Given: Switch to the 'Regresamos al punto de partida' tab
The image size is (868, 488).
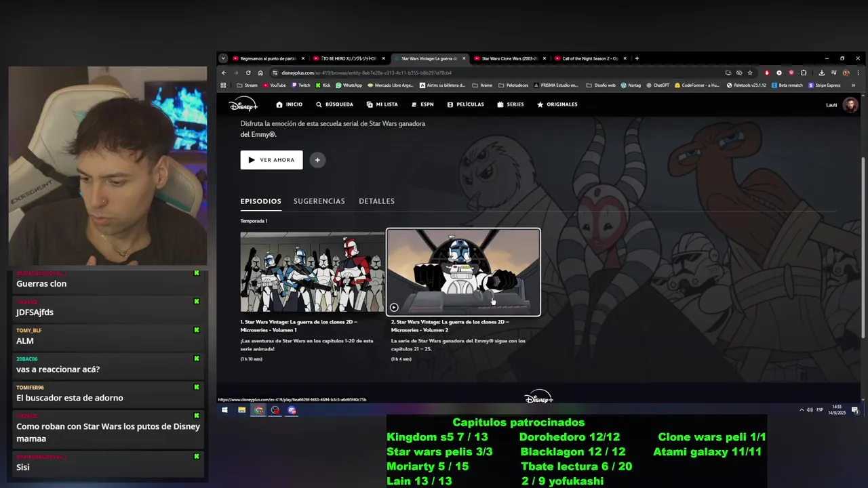Looking at the screenshot, I should pyautogui.click(x=269, y=58).
